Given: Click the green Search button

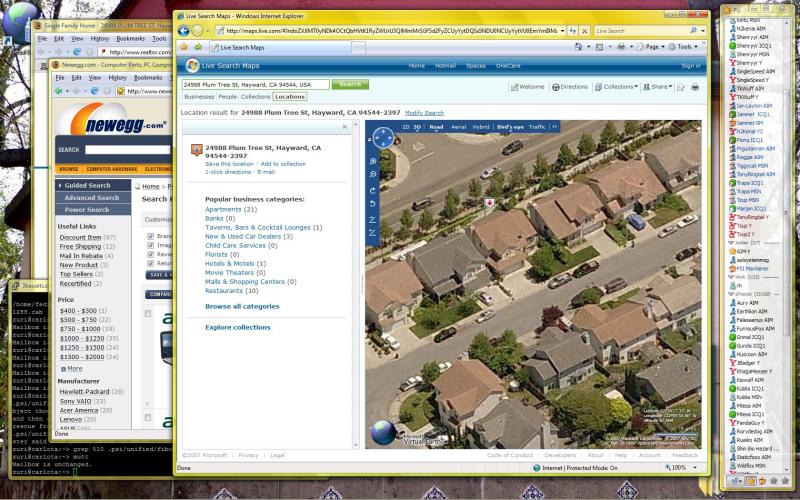Looking at the screenshot, I should coord(350,85).
